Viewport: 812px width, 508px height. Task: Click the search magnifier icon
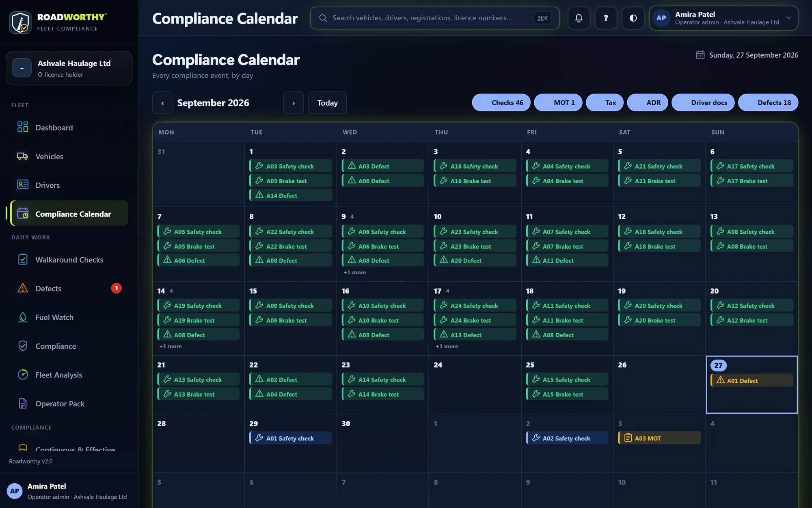pyautogui.click(x=323, y=18)
